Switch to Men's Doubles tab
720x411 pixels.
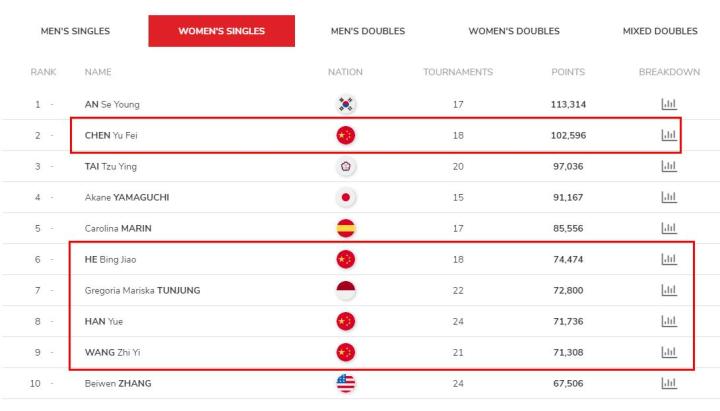click(x=368, y=31)
